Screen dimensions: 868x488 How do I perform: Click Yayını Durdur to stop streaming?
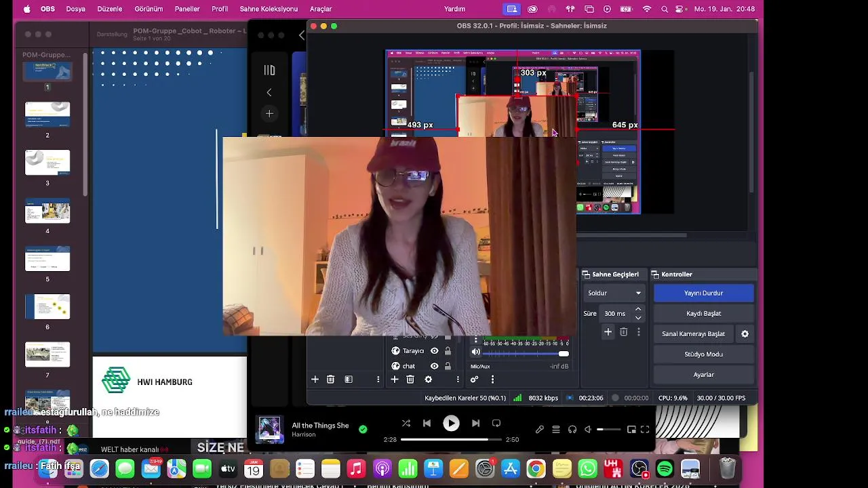point(703,293)
